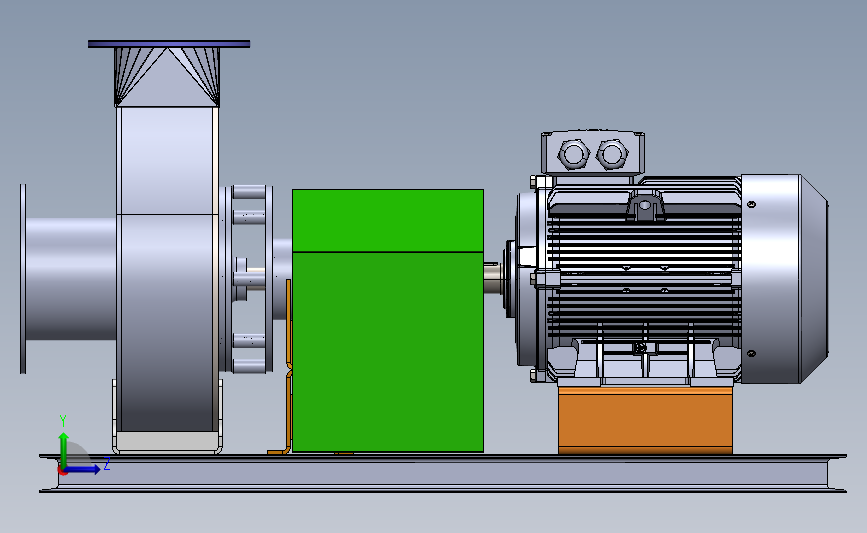Click the "Z" axis label

click(x=107, y=463)
